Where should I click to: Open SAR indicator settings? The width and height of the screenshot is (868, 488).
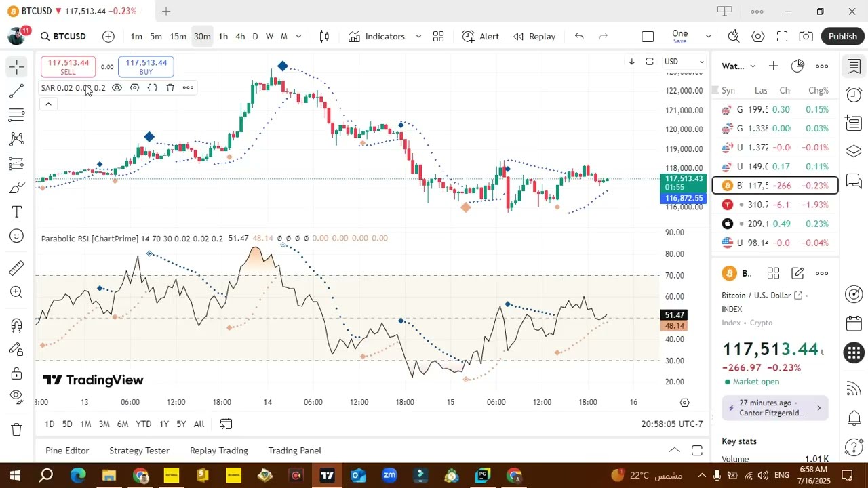(x=134, y=87)
